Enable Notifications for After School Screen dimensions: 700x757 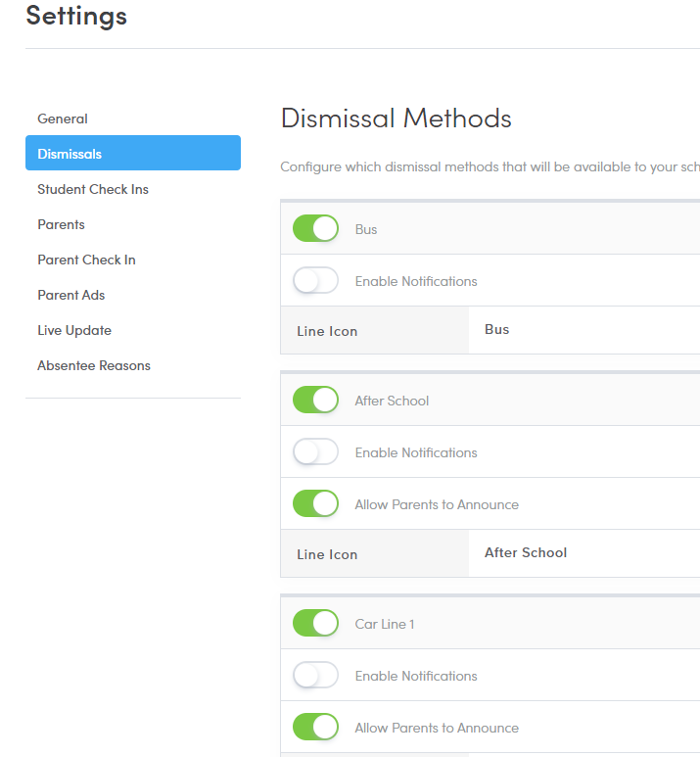click(315, 452)
